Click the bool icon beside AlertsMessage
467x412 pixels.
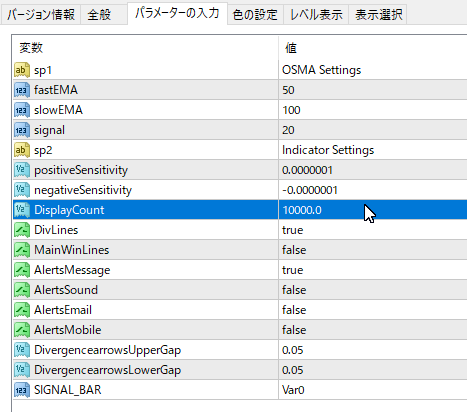click(x=22, y=270)
